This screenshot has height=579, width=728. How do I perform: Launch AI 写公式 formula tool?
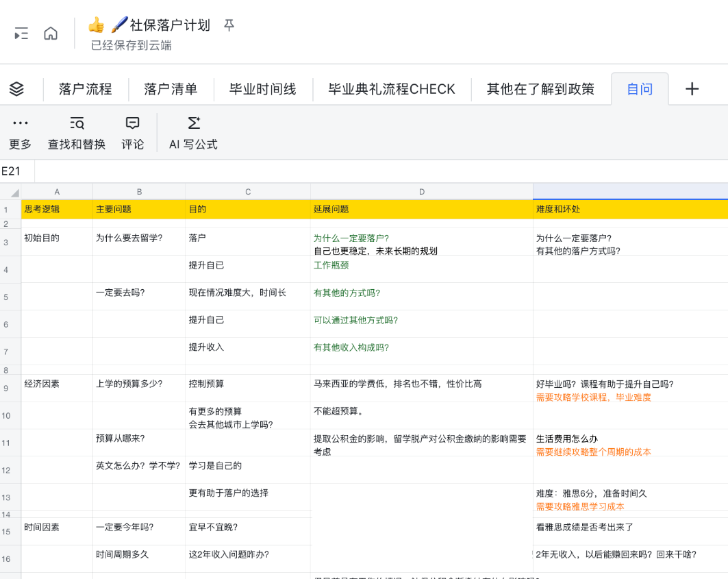[x=193, y=133]
